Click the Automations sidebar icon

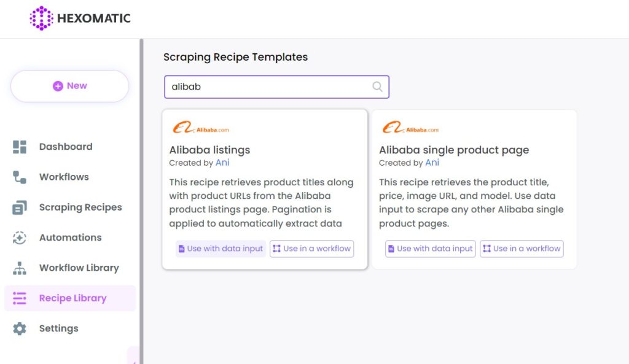click(x=19, y=238)
